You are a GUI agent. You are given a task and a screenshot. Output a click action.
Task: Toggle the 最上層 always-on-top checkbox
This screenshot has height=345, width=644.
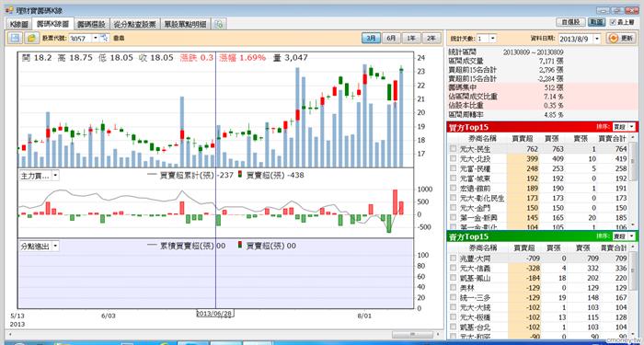(613, 22)
